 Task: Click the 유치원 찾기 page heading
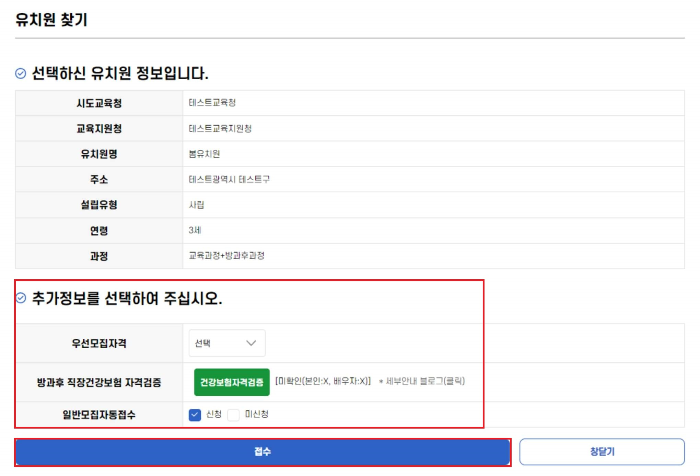[51, 20]
